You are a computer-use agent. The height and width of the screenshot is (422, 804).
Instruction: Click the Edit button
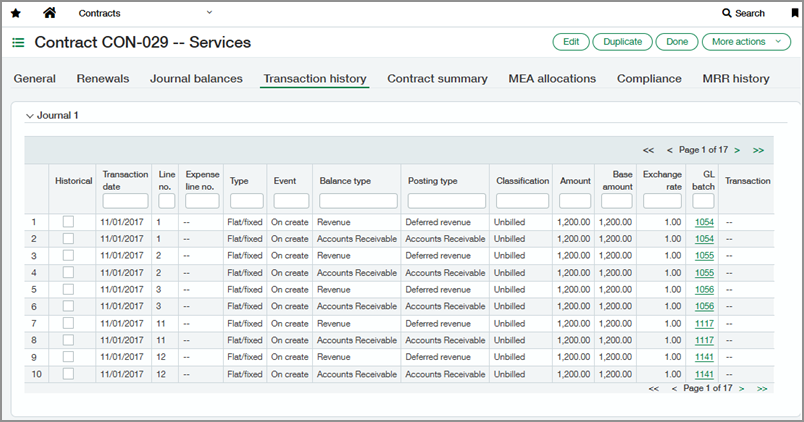(x=570, y=42)
